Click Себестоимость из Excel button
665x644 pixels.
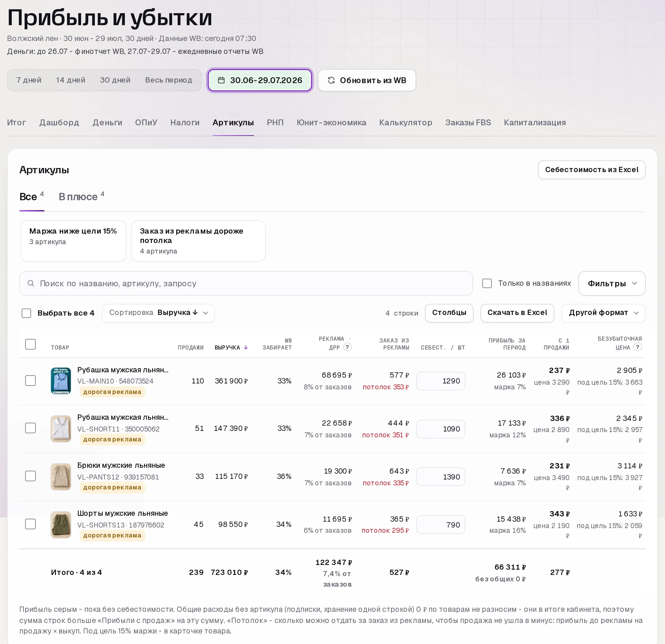point(591,170)
